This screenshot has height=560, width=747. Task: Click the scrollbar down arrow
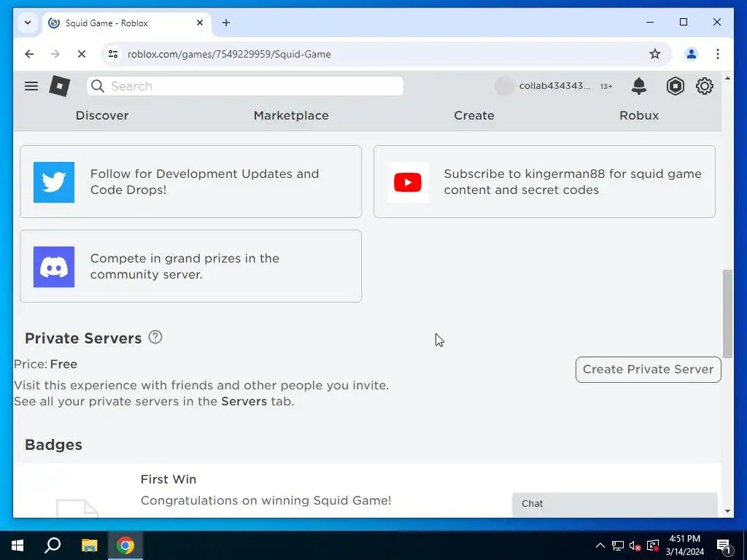pos(727,511)
